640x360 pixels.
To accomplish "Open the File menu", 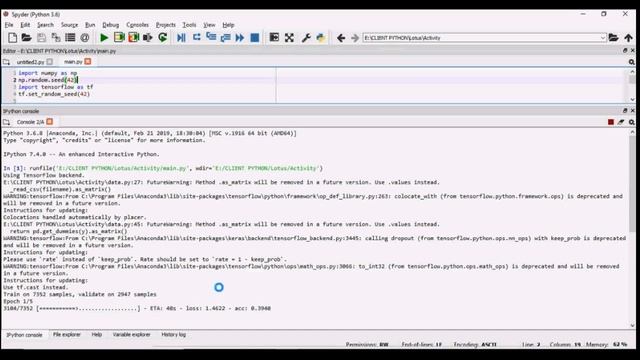I will [9, 25].
